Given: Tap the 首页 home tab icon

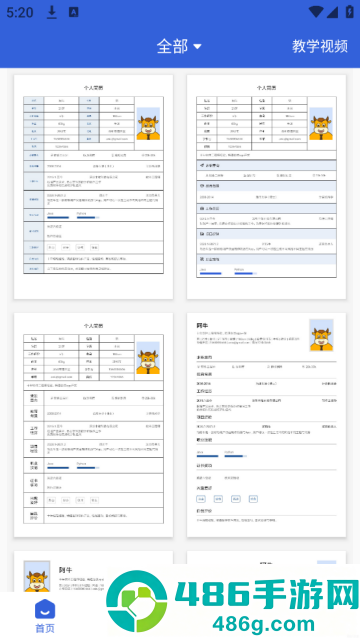Looking at the screenshot, I should (x=45, y=610).
